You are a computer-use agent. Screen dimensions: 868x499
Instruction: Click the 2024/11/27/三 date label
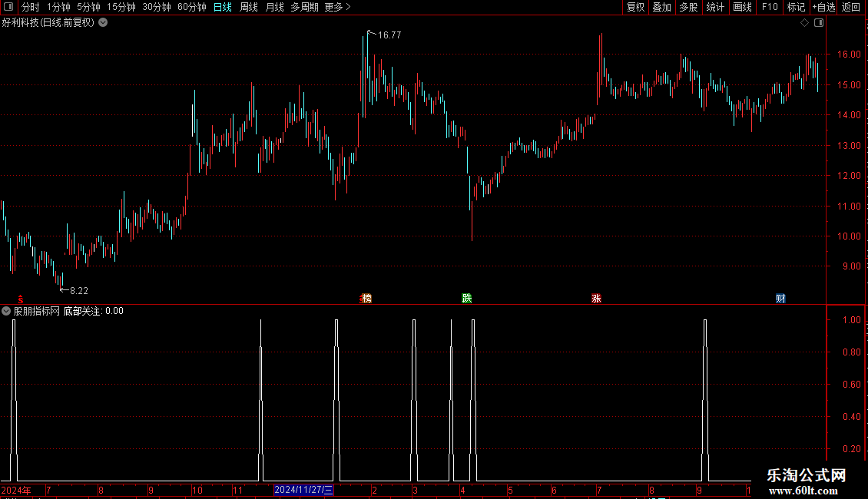(x=303, y=490)
